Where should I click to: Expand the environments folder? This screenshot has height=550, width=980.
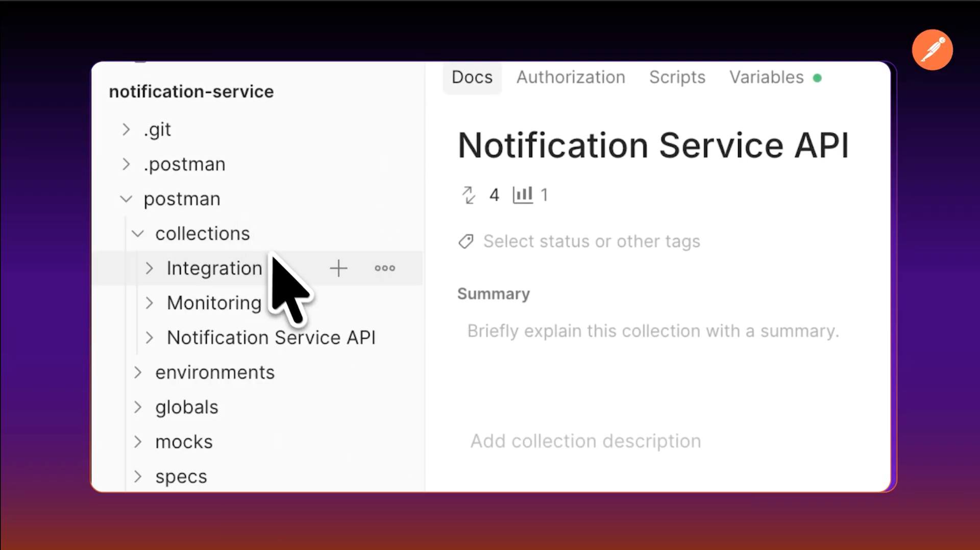tap(138, 372)
